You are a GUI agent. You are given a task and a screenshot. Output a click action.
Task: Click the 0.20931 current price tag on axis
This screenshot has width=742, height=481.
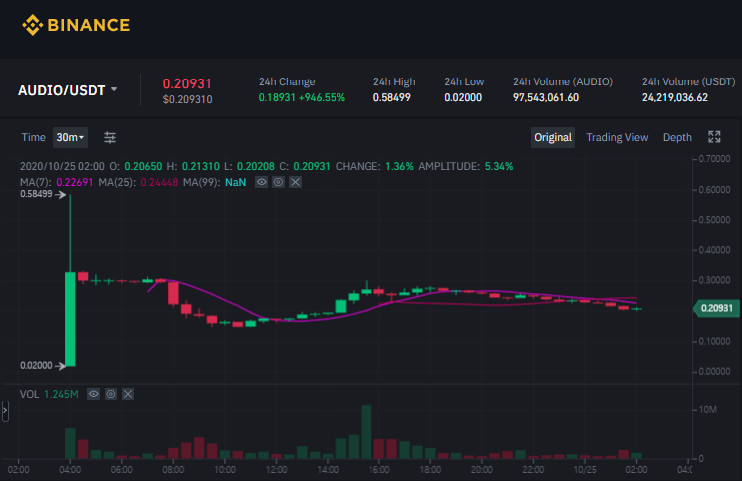(716, 308)
